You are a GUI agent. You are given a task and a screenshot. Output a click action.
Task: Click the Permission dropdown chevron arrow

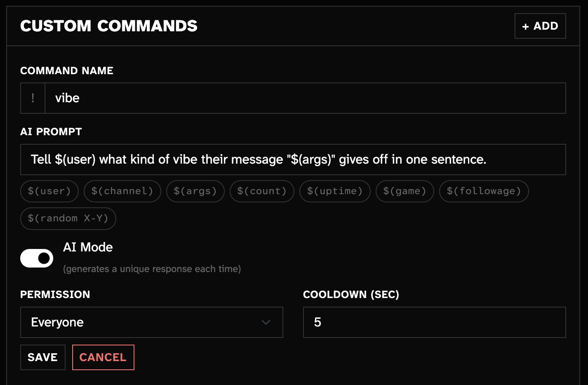point(266,323)
